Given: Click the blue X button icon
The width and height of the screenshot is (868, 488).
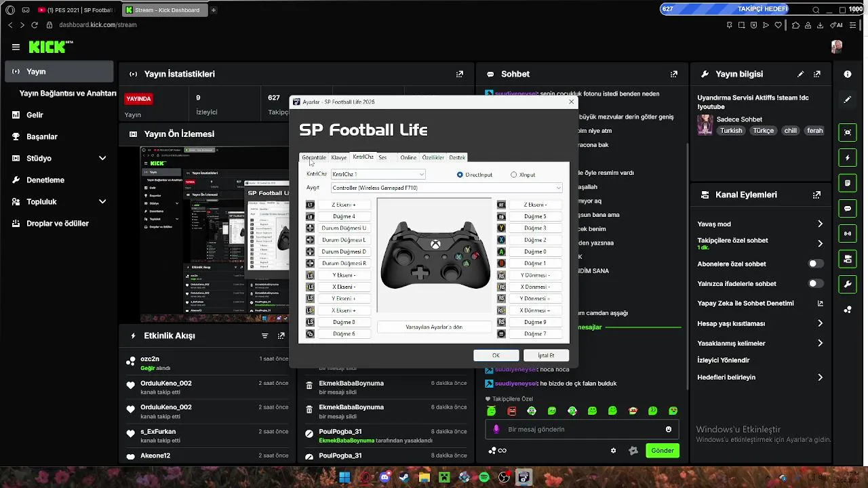Looking at the screenshot, I should pyautogui.click(x=502, y=240).
